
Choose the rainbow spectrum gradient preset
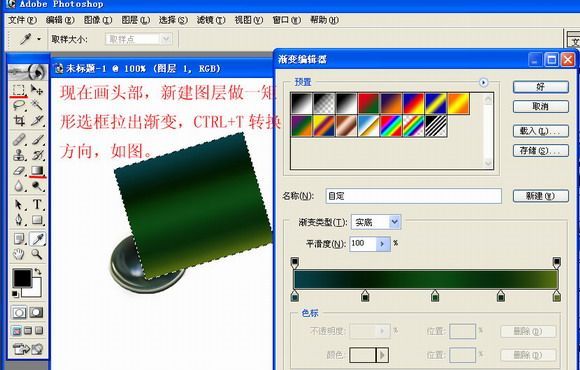click(391, 126)
